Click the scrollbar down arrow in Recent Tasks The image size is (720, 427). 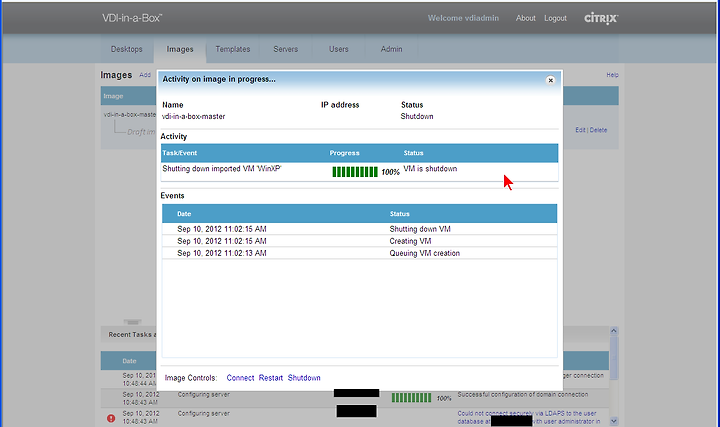(614, 421)
